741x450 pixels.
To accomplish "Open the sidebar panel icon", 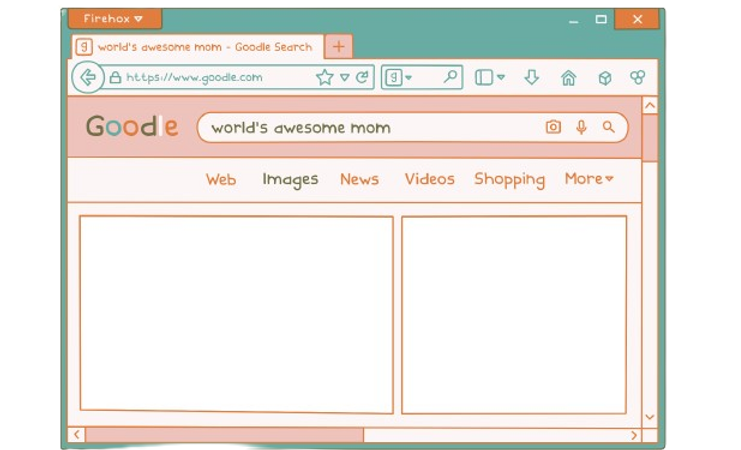I will click(x=484, y=77).
